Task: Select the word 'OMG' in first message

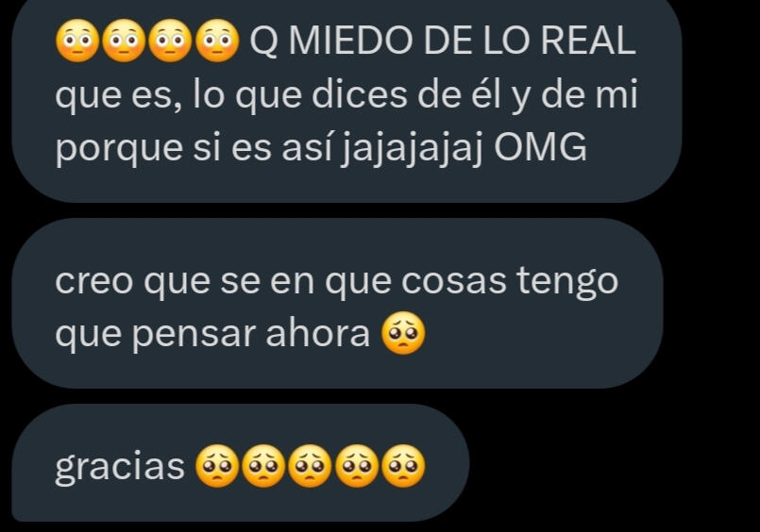Action: [x=540, y=146]
